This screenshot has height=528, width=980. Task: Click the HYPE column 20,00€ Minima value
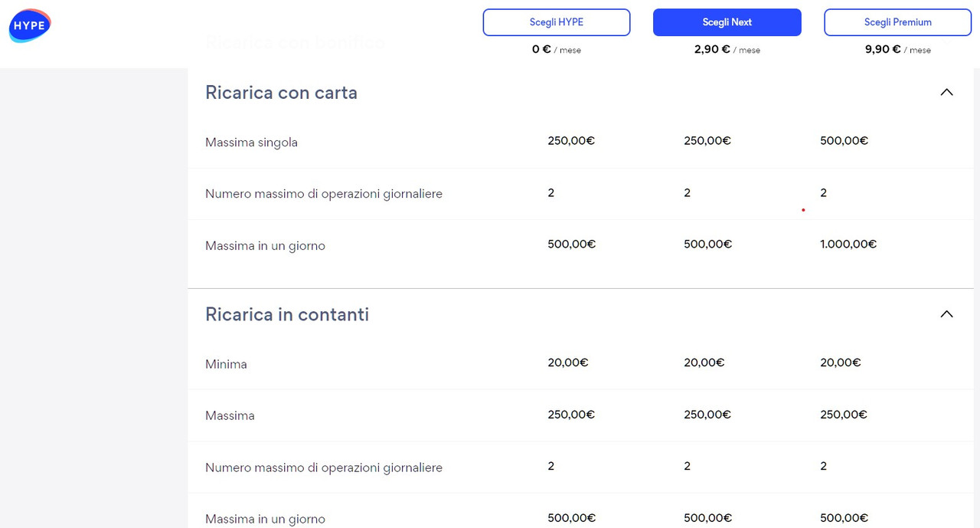click(567, 362)
